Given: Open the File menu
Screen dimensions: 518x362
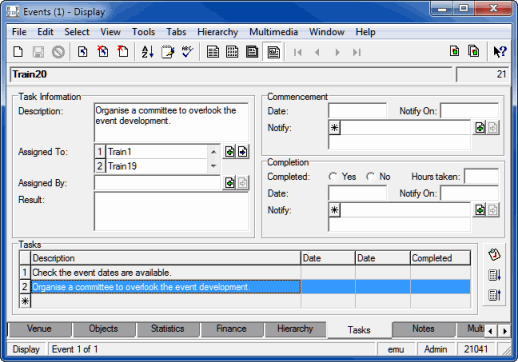Looking at the screenshot, I should pyautogui.click(x=19, y=32).
